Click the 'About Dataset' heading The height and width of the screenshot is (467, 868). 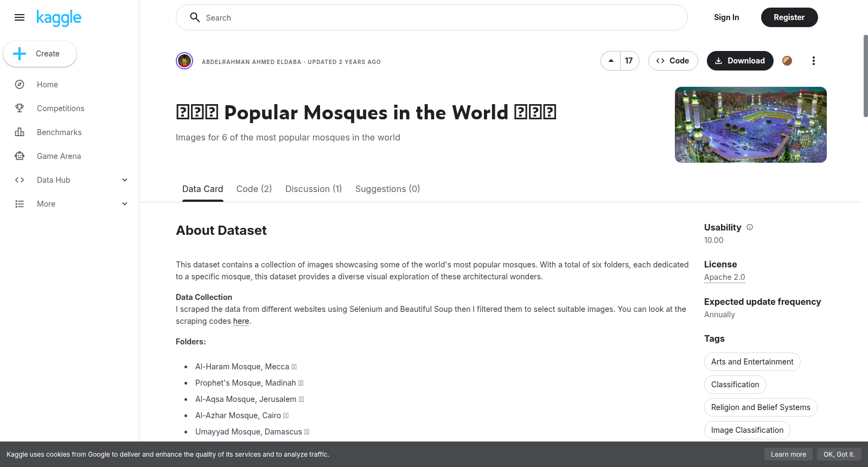pos(221,231)
